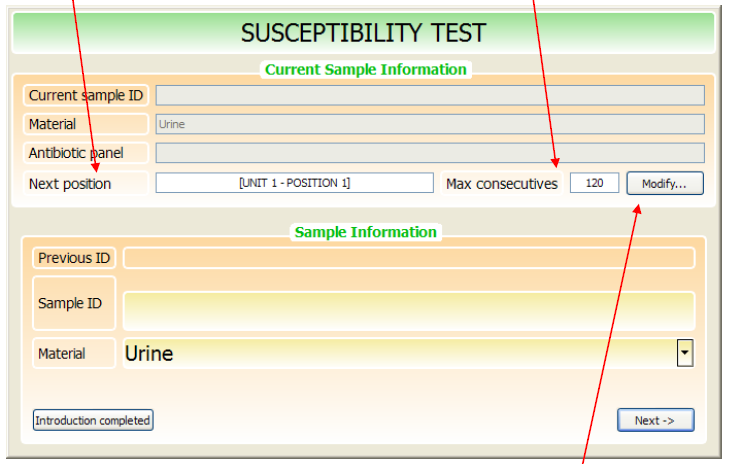
Task: Select the Max consecutives value 120
Action: (x=594, y=183)
